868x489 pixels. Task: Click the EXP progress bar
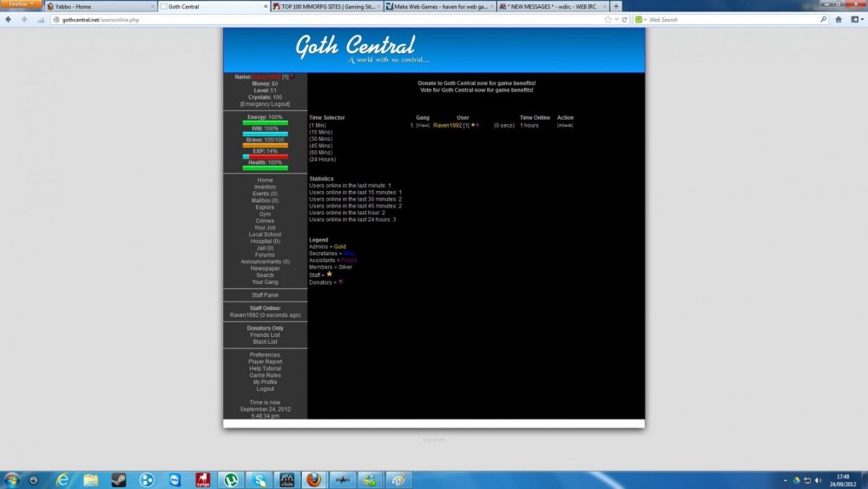point(265,156)
